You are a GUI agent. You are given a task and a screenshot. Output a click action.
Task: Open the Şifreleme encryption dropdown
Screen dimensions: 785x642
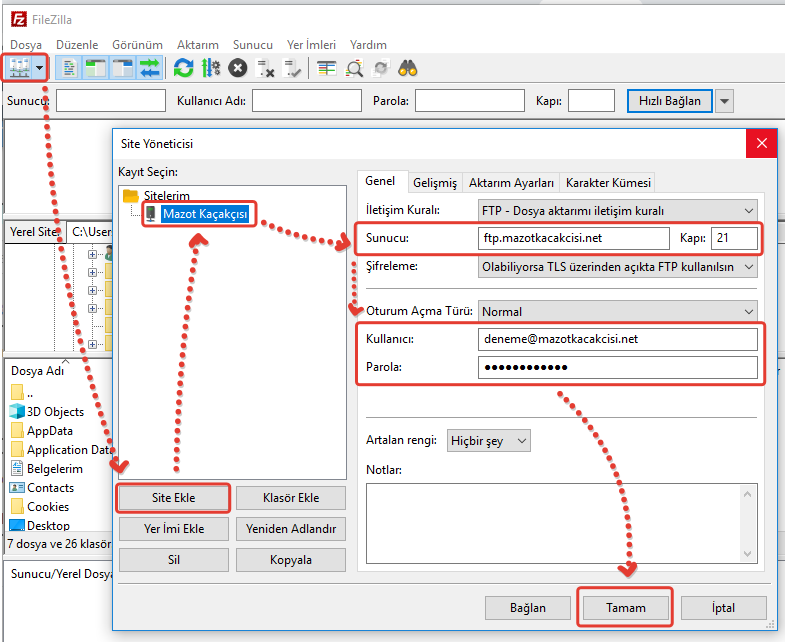tap(617, 267)
